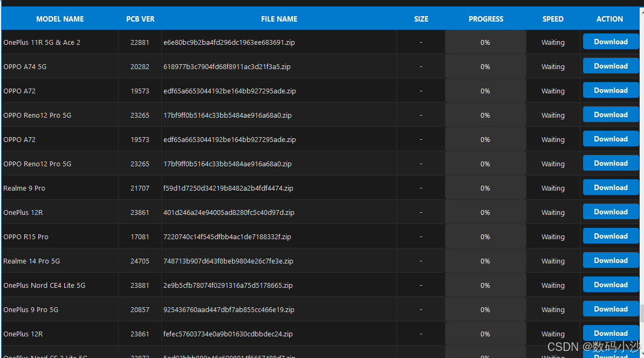Select model name 'OnePlus Nord CE4 Lite 5G'

(44, 285)
